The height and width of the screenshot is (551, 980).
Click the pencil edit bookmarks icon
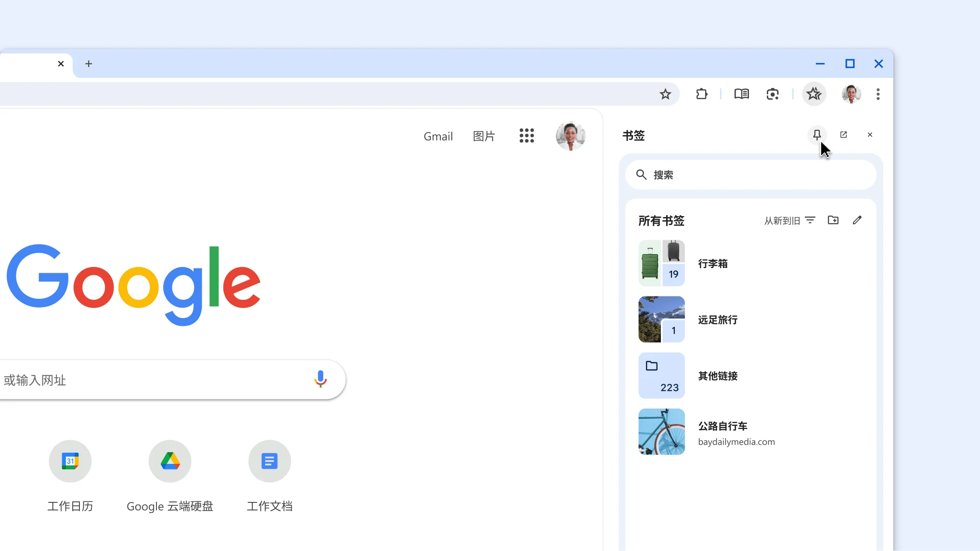[x=857, y=220]
